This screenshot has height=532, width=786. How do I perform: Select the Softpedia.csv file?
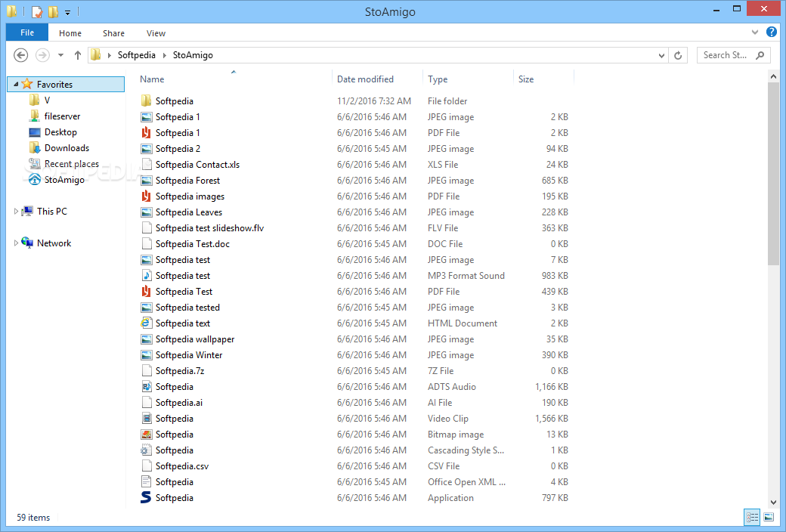pyautogui.click(x=182, y=466)
